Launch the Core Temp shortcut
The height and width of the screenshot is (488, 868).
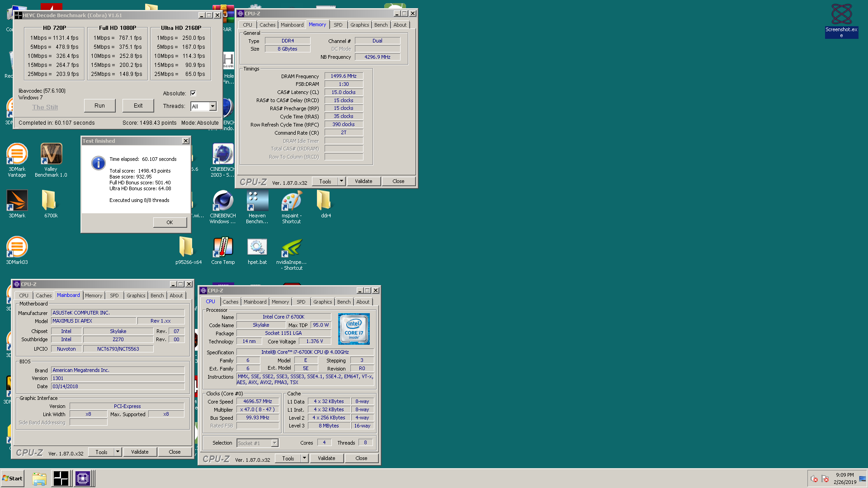[223, 250]
